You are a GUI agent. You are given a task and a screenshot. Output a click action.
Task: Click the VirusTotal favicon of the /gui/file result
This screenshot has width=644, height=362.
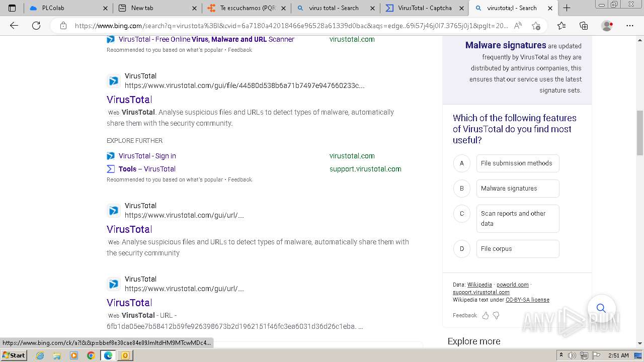[114, 81]
